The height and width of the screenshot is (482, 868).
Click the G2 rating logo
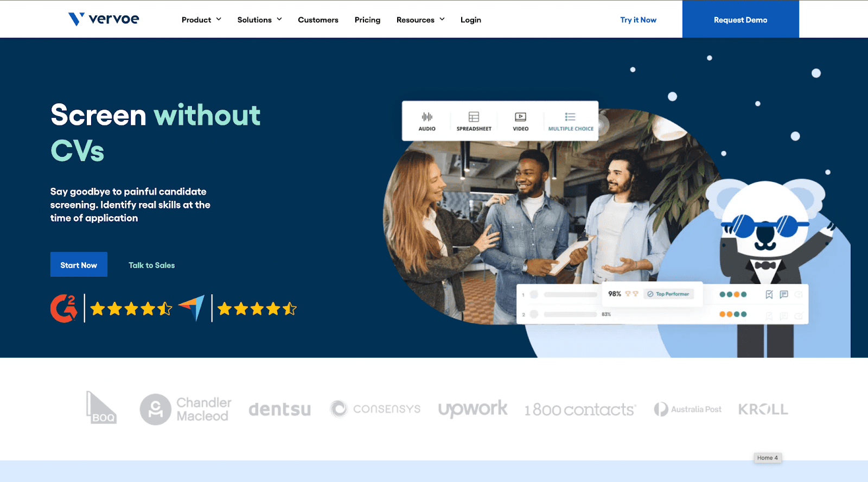[x=64, y=308]
